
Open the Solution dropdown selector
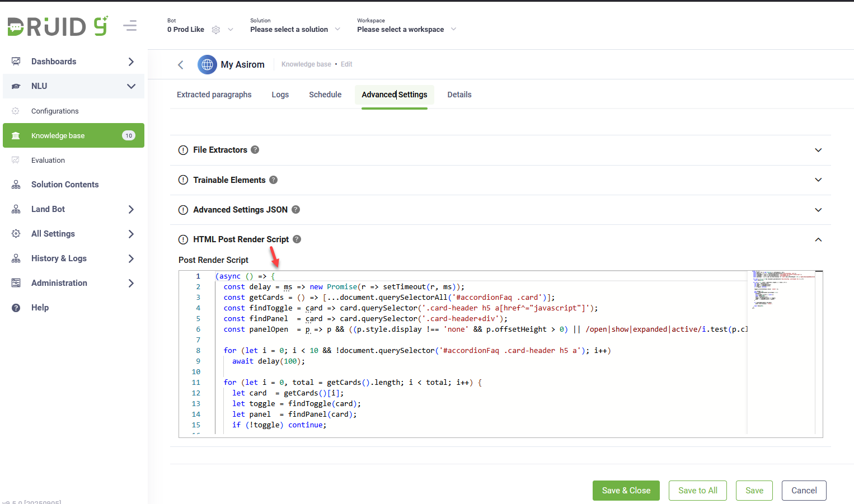295,29
